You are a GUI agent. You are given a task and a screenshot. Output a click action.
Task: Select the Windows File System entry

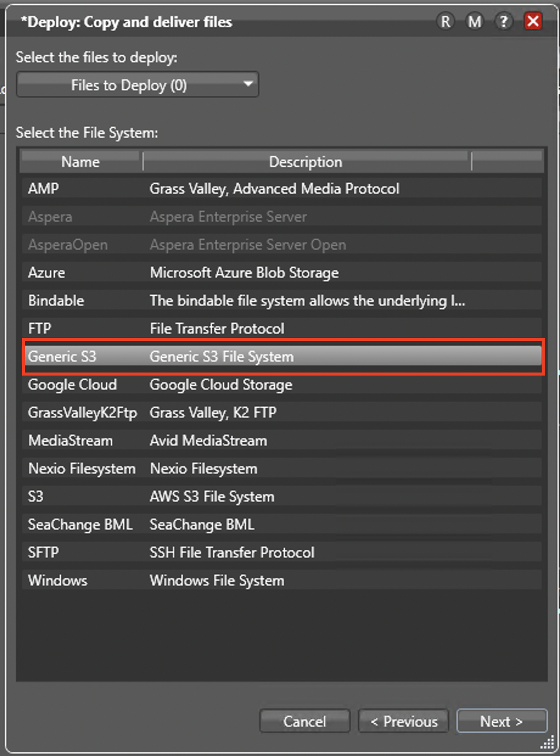282,581
